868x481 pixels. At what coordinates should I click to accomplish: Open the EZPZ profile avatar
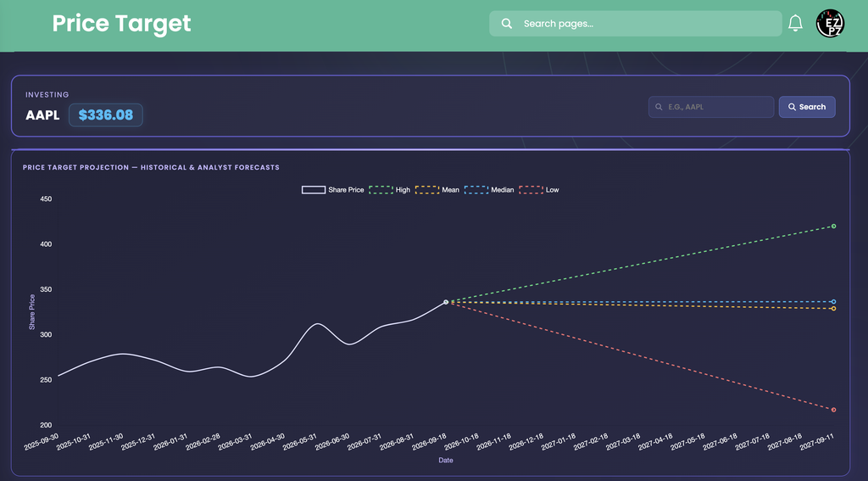pyautogui.click(x=830, y=23)
